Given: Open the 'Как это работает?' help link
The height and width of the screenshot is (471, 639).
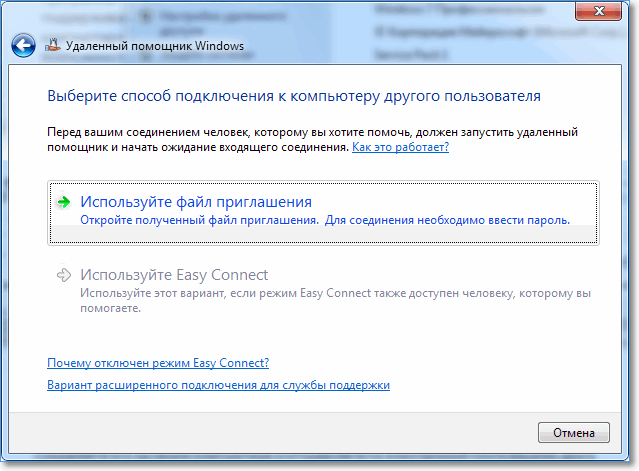Looking at the screenshot, I should [400, 147].
